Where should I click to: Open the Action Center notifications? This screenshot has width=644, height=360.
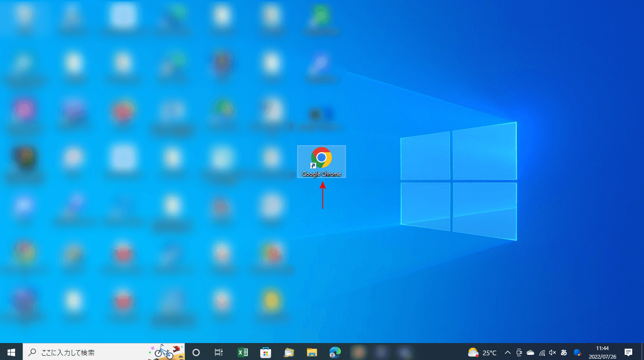[628, 352]
